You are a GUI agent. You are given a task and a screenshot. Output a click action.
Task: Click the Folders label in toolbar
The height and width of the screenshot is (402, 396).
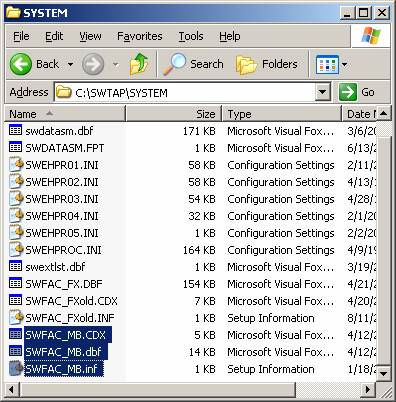click(x=280, y=64)
